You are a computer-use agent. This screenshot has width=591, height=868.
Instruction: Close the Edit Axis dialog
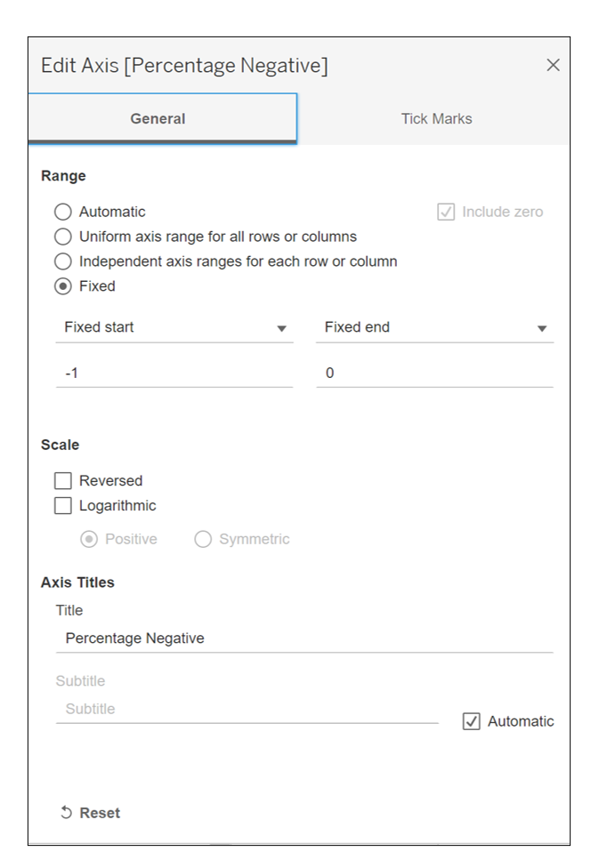(x=553, y=65)
